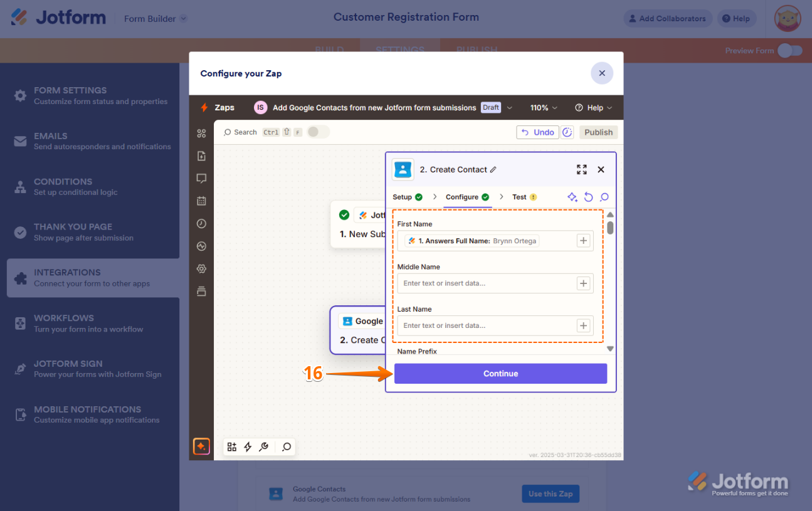Open the Zap editor Help dropdown
812x511 pixels.
point(594,108)
